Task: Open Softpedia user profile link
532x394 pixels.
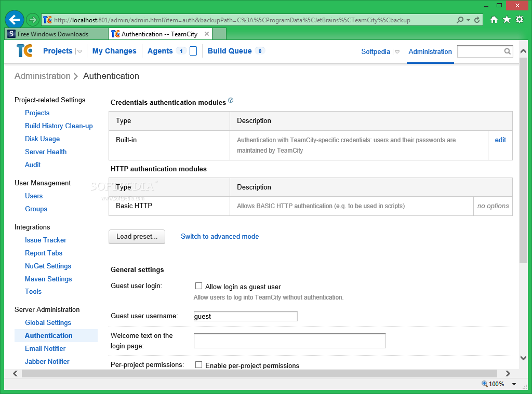Action: [x=376, y=51]
